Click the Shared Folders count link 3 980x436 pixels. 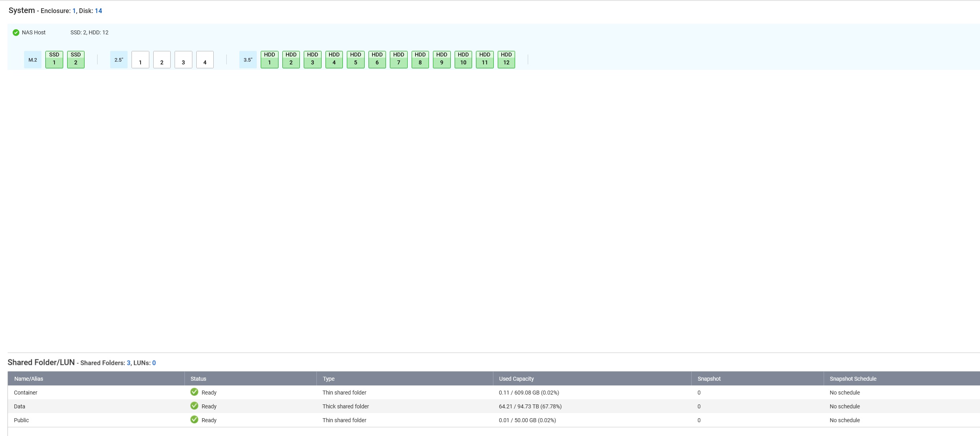pyautogui.click(x=128, y=363)
